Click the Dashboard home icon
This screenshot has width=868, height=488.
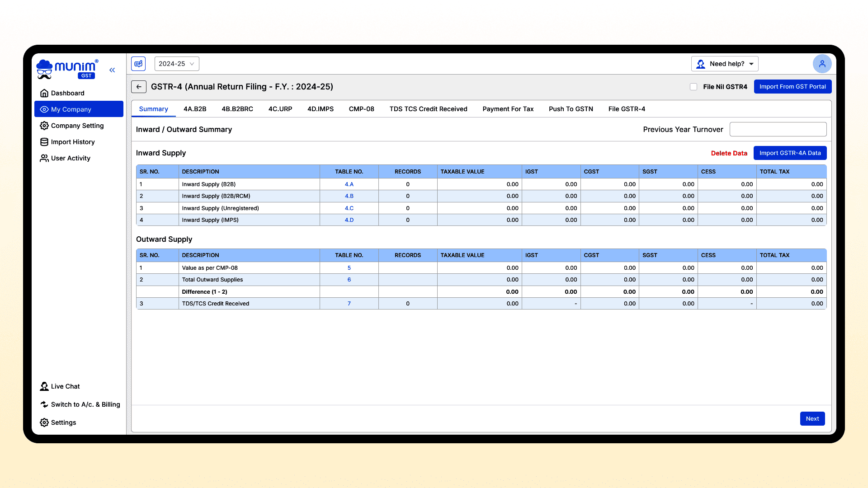coord(44,93)
